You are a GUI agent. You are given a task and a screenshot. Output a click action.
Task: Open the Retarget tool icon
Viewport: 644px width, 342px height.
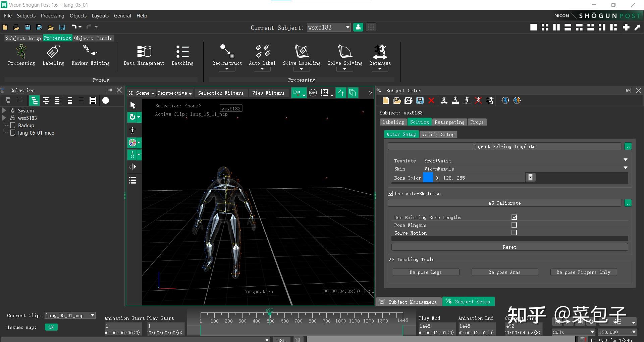tap(380, 52)
